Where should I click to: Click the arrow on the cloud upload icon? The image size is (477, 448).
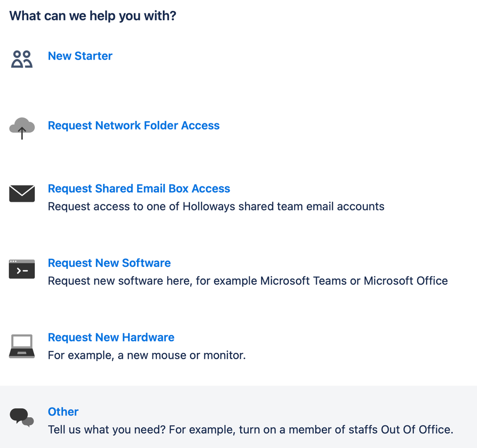(22, 133)
